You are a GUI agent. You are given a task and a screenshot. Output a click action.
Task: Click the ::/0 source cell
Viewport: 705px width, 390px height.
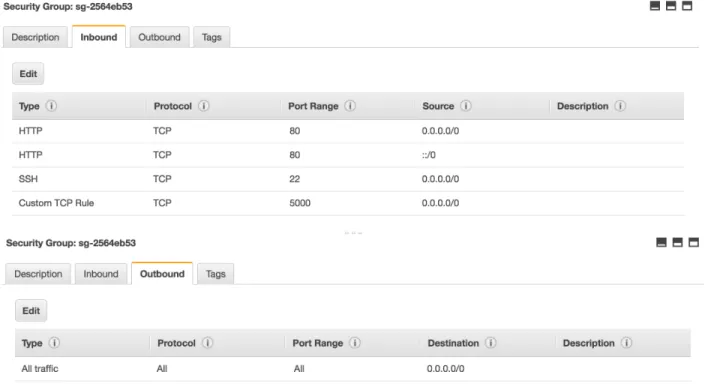tap(428, 155)
